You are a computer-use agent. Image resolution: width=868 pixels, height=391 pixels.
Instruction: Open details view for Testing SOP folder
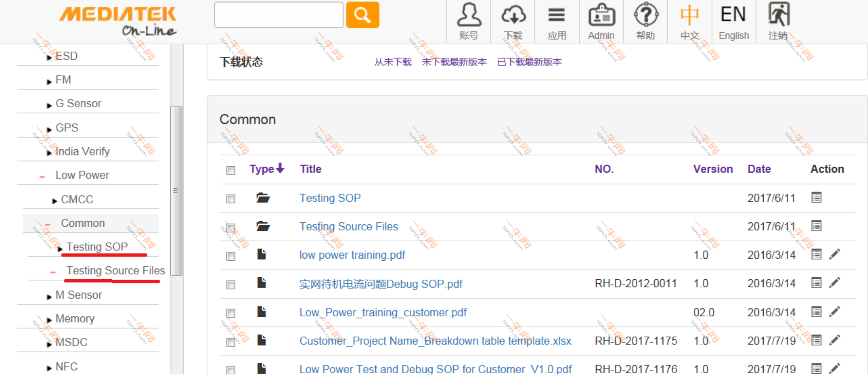tap(816, 198)
